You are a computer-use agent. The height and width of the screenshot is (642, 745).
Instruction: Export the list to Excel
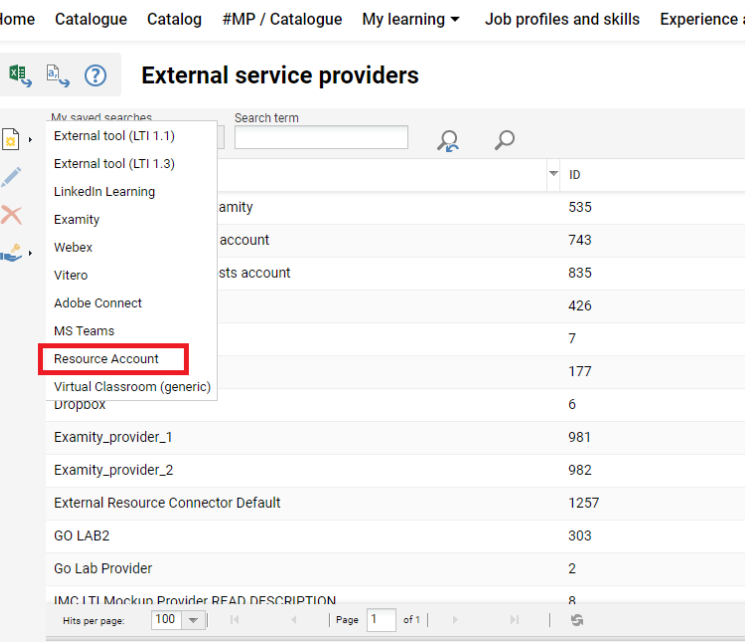coord(20,75)
